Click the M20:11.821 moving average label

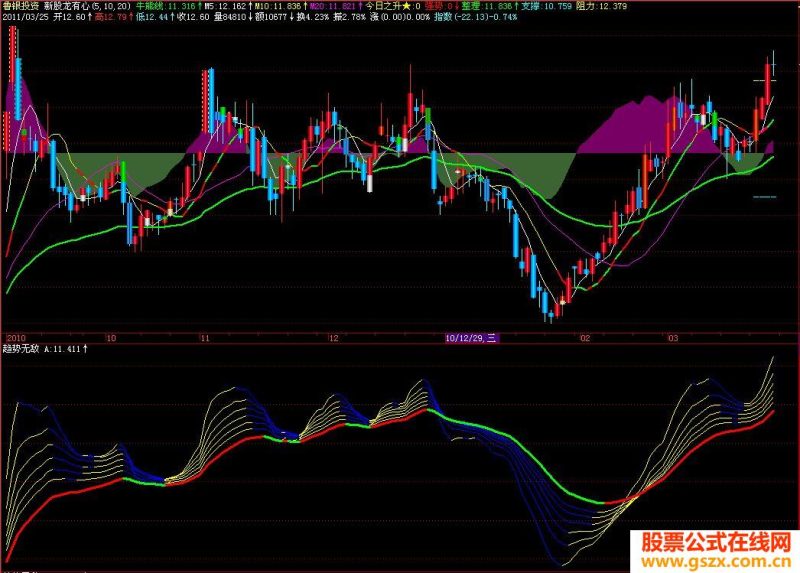tap(333, 6)
